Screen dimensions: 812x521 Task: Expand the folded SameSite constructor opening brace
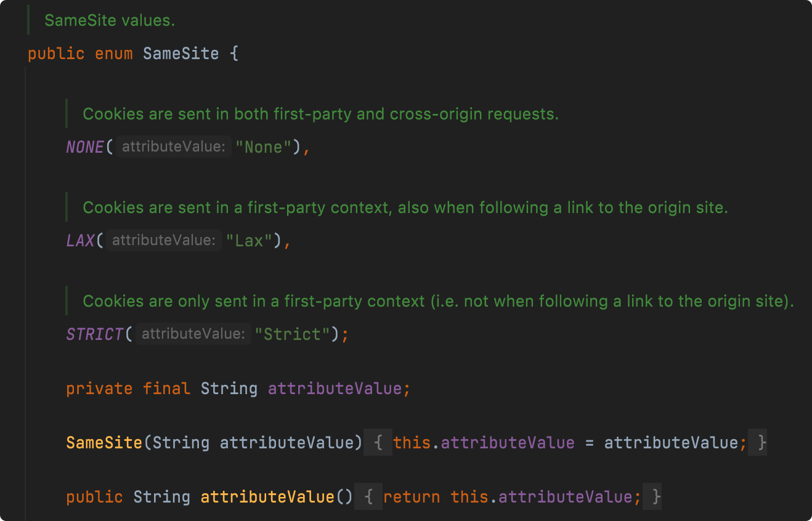(378, 443)
